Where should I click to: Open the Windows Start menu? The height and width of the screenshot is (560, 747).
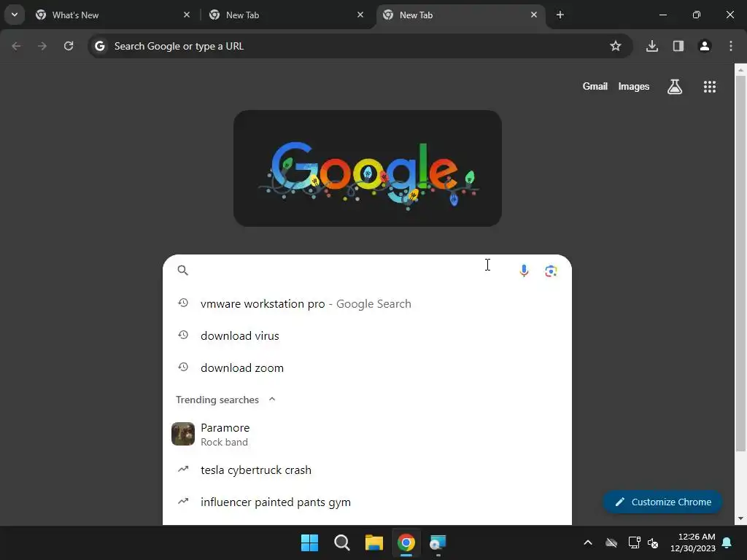309,542
